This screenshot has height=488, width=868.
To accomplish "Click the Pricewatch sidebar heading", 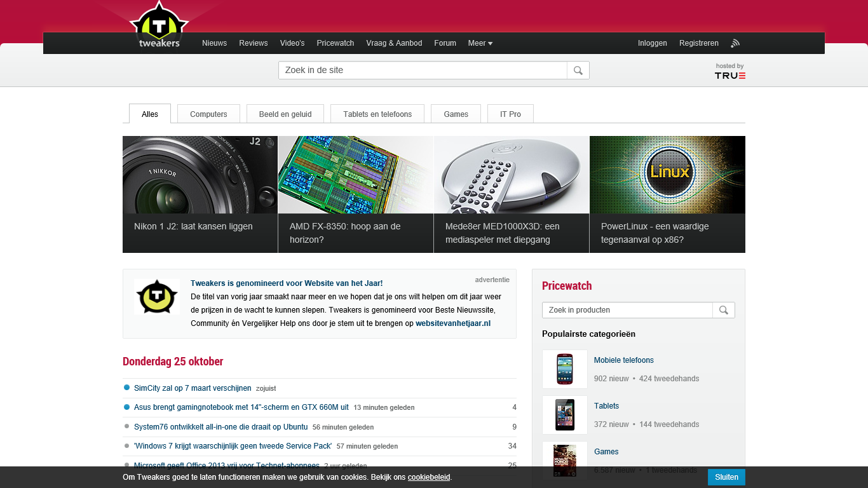I will (567, 286).
